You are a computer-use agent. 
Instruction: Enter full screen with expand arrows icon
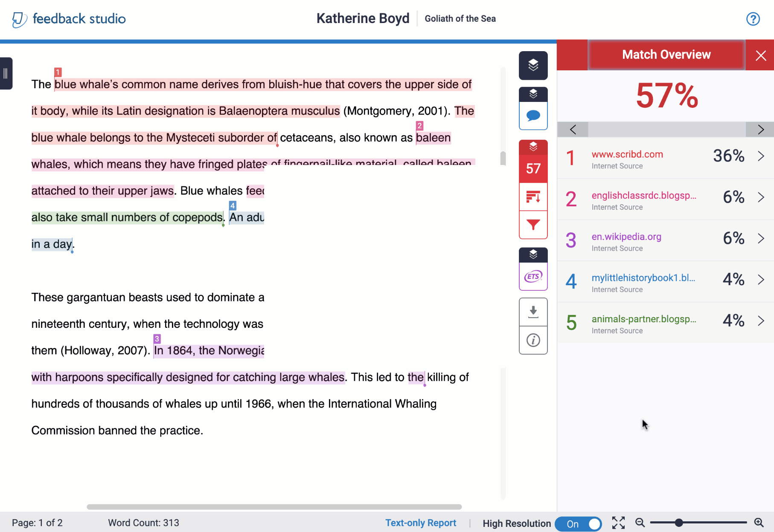coord(618,523)
